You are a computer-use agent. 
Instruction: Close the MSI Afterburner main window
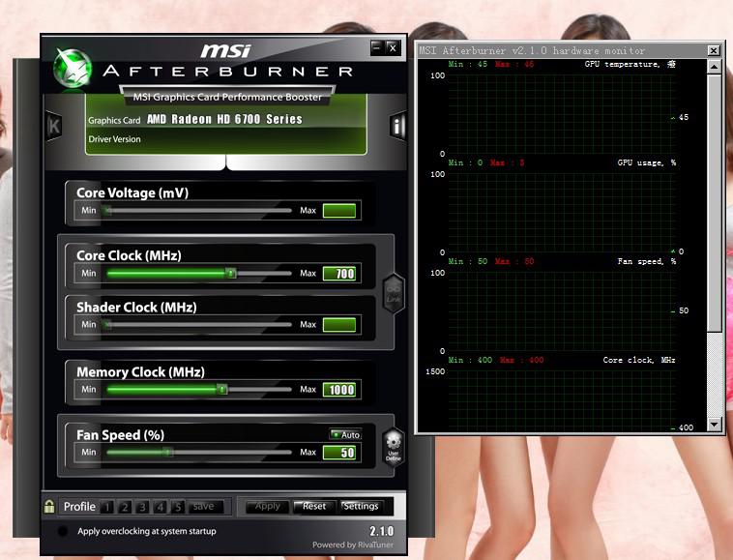[394, 47]
